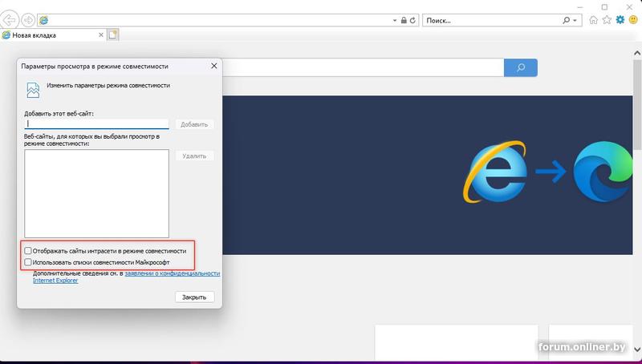Click the browser Back arrow button
The height and width of the screenshot is (364, 642).
10,19
